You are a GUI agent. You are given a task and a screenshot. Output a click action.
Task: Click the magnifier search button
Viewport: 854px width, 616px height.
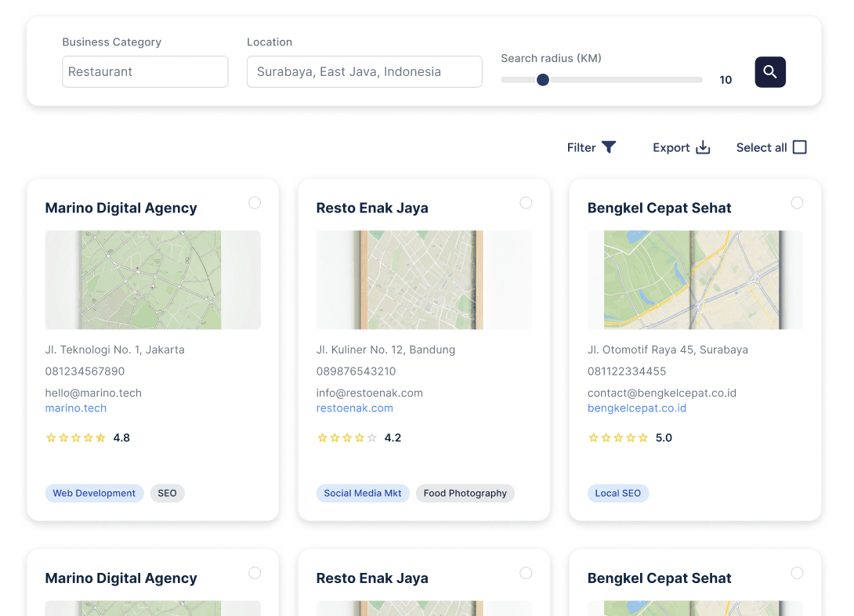(x=769, y=72)
